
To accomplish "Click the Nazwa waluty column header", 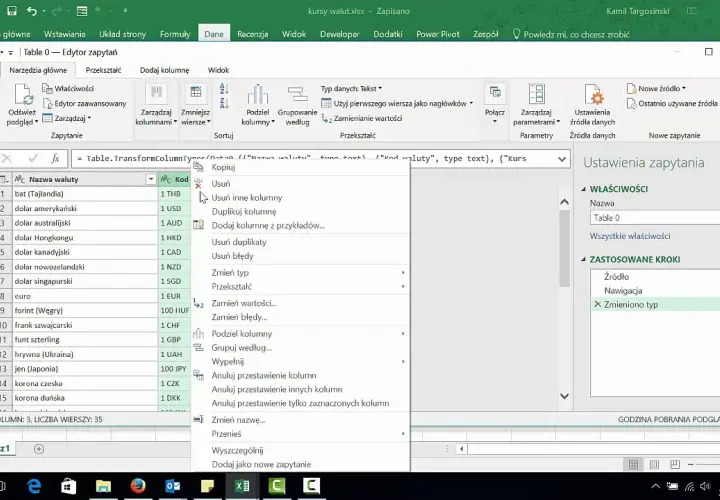I will coord(85,179).
